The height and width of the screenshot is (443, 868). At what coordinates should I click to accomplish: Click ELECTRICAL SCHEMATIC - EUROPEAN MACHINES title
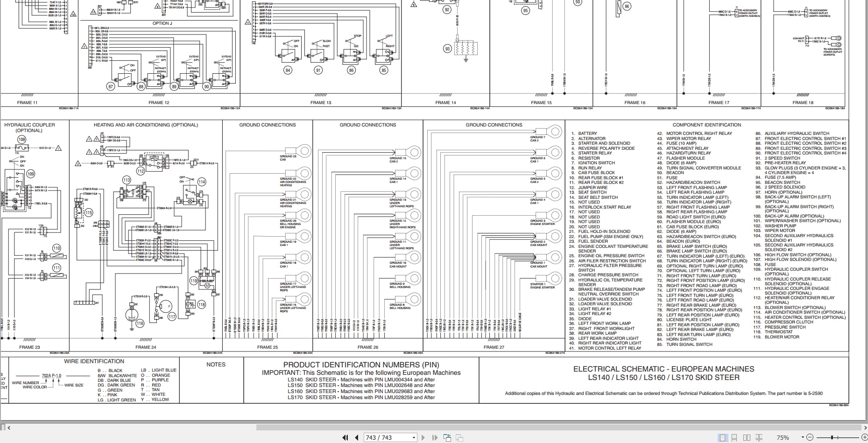663,369
